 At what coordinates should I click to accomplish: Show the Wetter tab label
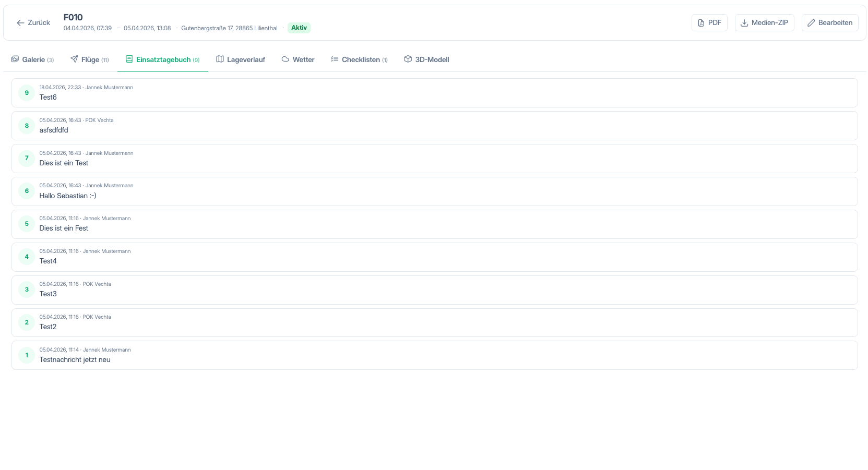303,60
